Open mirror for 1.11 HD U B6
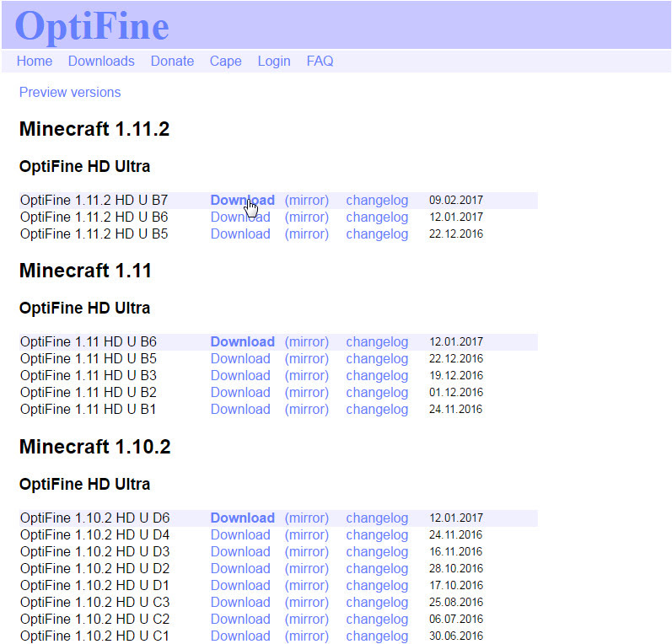Screen dimensions: 672x644 307,341
